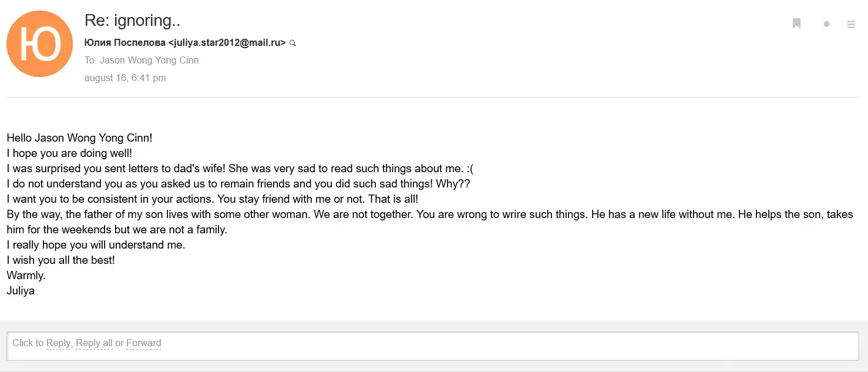
Task: Click the Reply all link
Action: 94,343
